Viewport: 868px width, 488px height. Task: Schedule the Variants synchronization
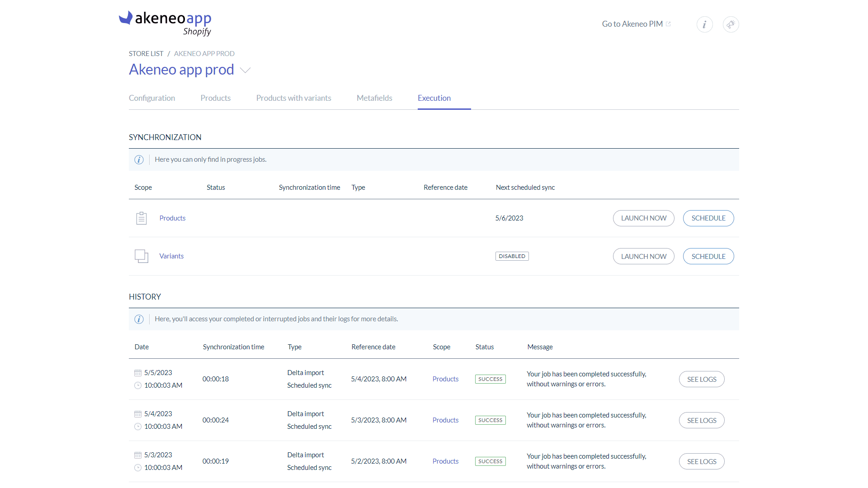pyautogui.click(x=708, y=256)
